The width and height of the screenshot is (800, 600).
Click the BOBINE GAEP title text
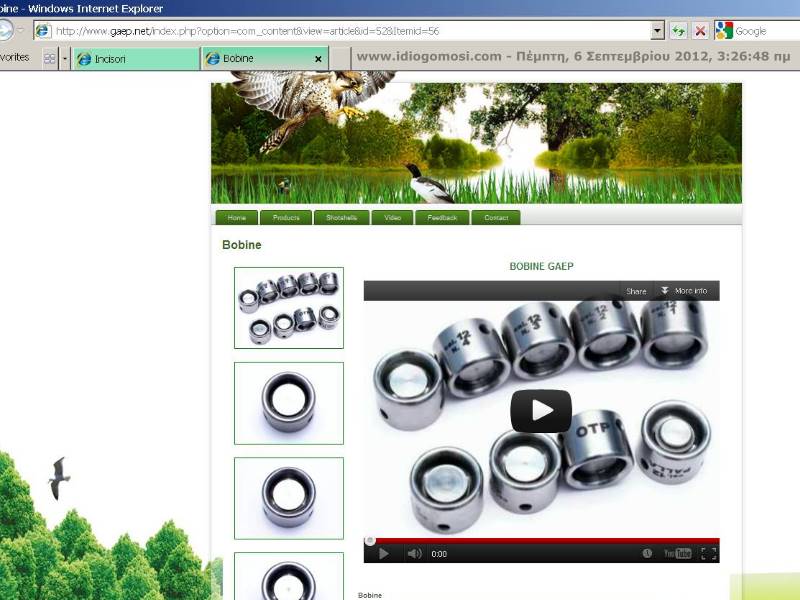tap(541, 266)
